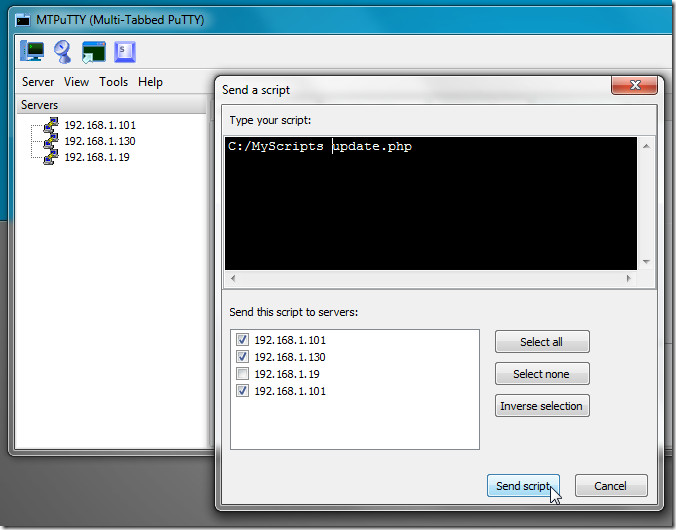Uncheck the 192.168.1.130 checkbox
Image resolution: width=676 pixels, height=530 pixels.
(x=242, y=357)
